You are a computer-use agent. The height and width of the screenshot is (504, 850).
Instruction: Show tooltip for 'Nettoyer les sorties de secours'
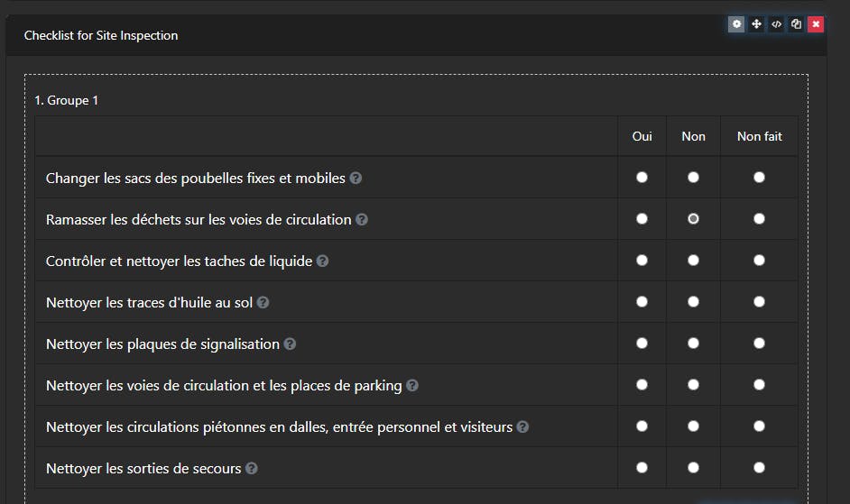(252, 469)
